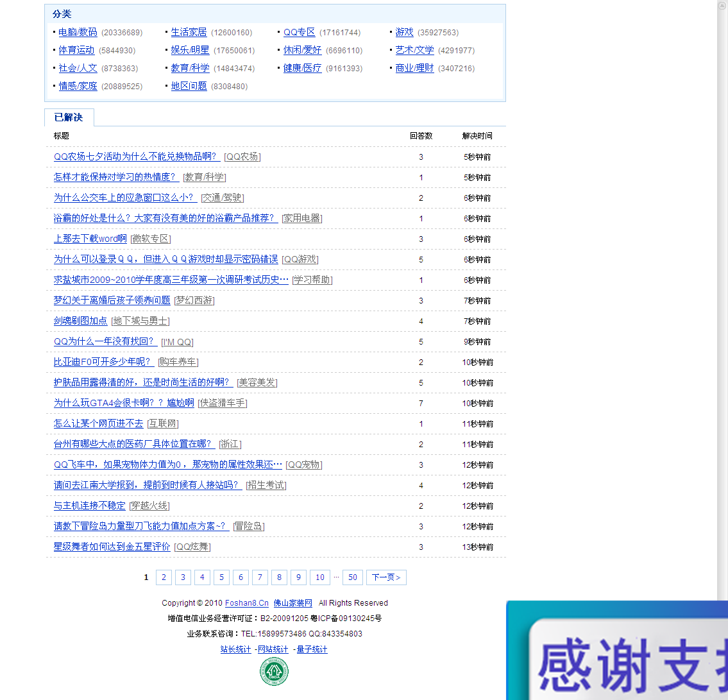
Task: Go to page 8 of results
Action: [280, 577]
